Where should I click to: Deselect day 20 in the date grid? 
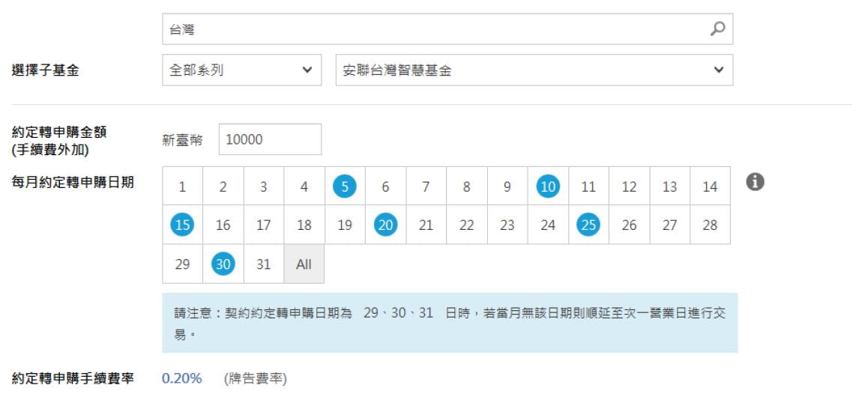pyautogui.click(x=385, y=225)
